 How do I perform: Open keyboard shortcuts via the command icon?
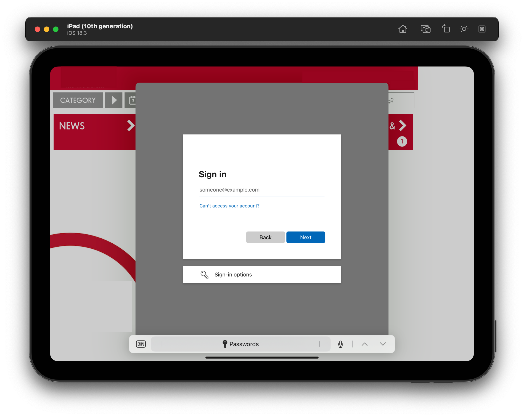tap(482, 29)
